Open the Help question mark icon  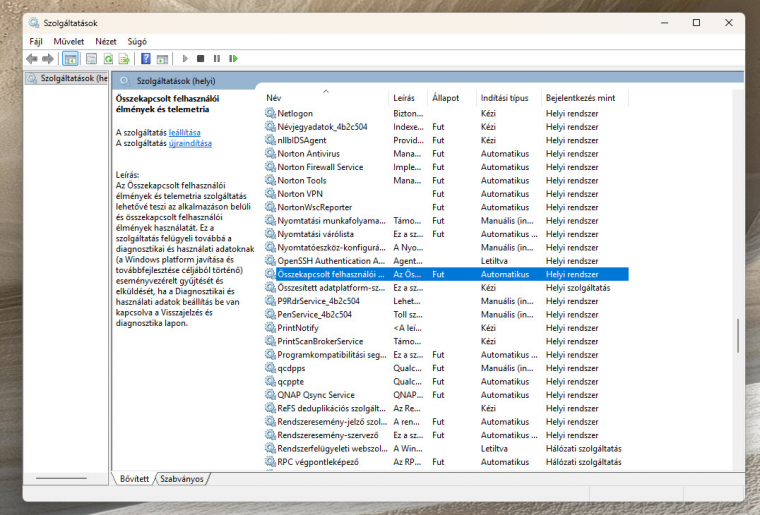coord(145,59)
